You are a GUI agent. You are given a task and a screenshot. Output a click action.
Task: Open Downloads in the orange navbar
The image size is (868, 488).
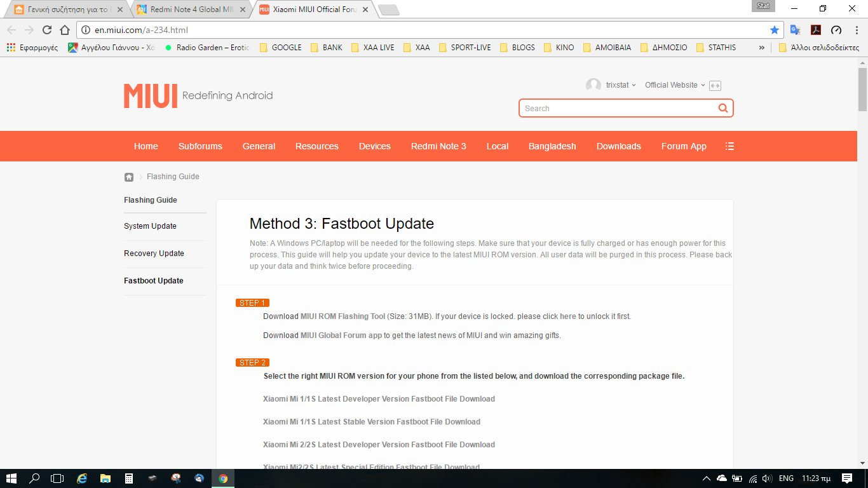619,146
